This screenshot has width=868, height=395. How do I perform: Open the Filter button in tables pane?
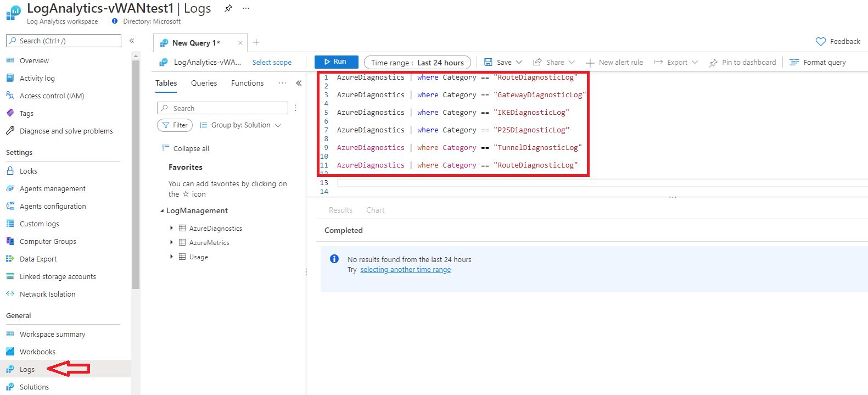pos(175,125)
